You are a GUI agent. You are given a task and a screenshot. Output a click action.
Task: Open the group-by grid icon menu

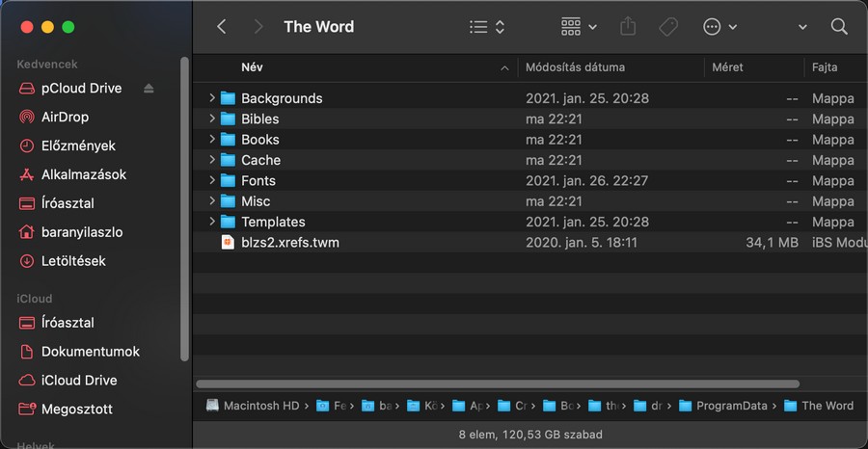[579, 27]
